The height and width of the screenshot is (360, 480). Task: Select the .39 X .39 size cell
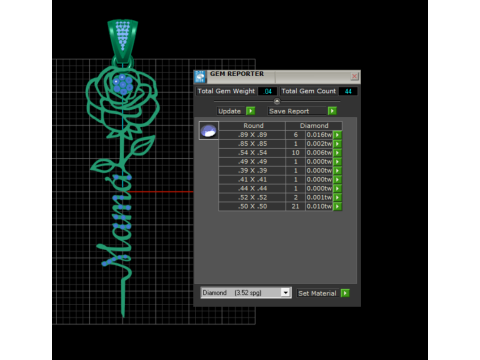(x=252, y=171)
